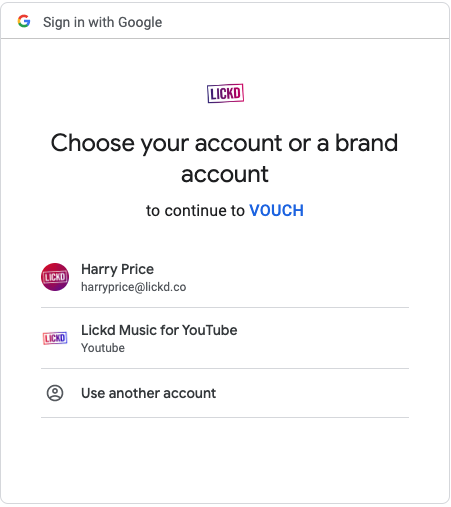The image size is (451, 507).
Task: Click the Choose your account heading
Action: pos(225,158)
